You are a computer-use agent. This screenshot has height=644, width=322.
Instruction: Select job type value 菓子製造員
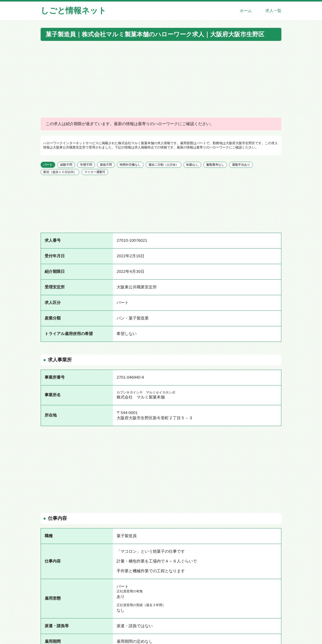tap(127, 536)
